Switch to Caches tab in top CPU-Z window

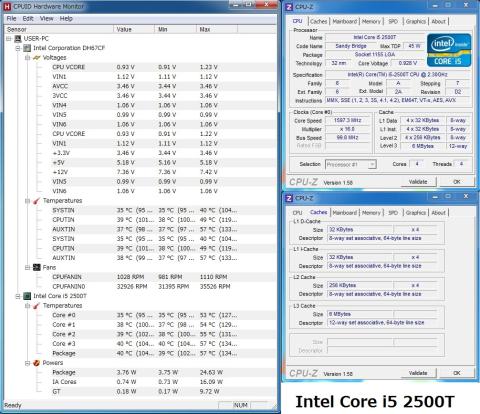(x=318, y=21)
